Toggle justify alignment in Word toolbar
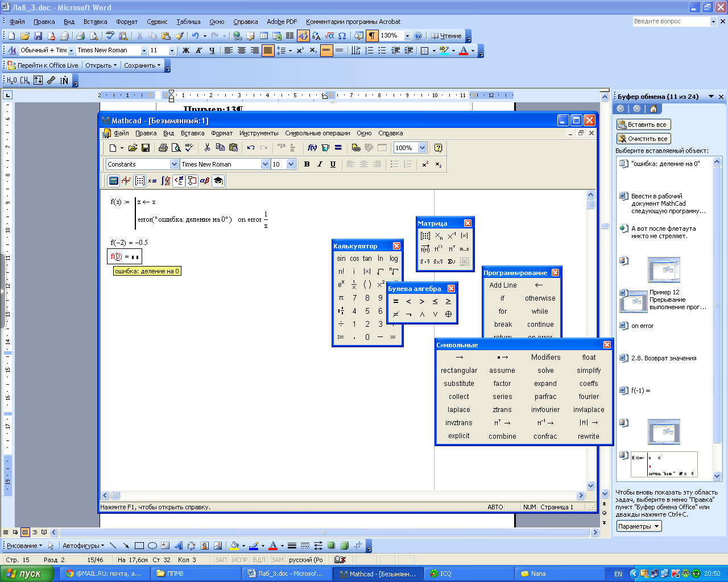 pos(268,51)
